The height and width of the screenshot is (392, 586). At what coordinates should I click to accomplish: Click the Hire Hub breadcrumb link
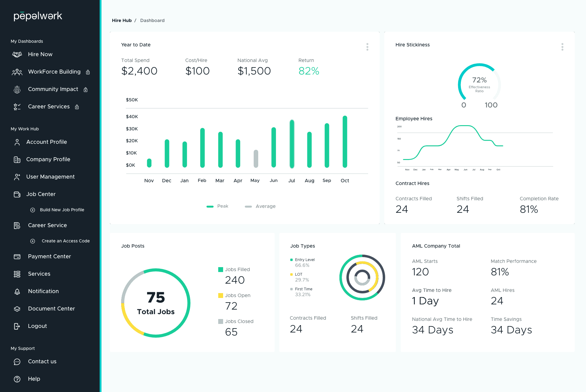click(121, 20)
